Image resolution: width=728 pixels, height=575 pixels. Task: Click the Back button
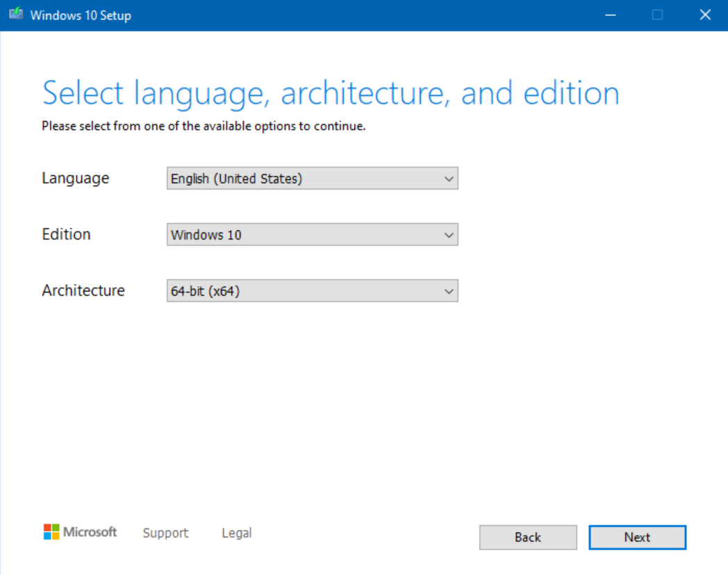pyautogui.click(x=528, y=537)
